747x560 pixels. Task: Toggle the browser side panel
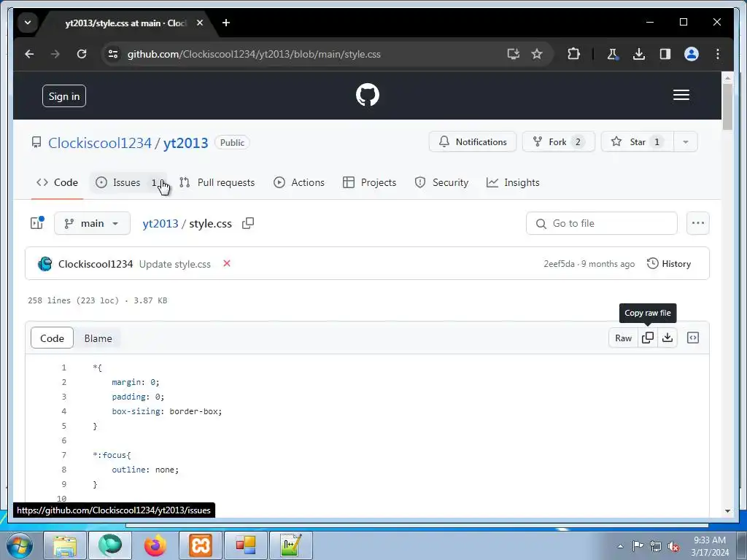pyautogui.click(x=665, y=54)
